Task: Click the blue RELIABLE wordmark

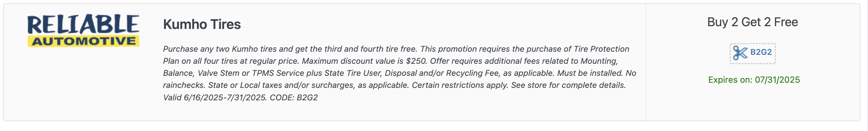Action: click(83, 24)
